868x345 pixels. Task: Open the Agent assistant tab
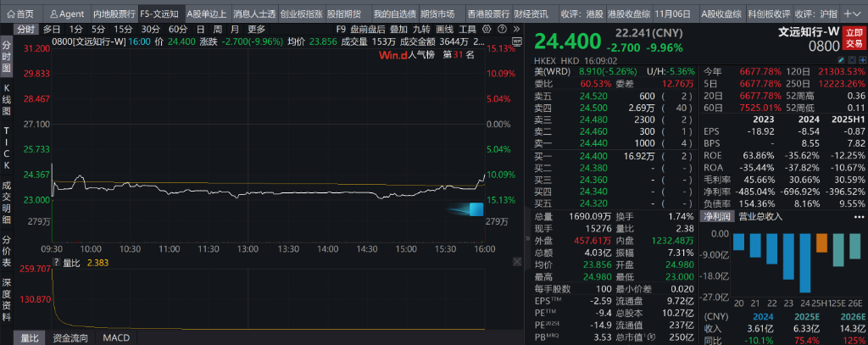66,14
